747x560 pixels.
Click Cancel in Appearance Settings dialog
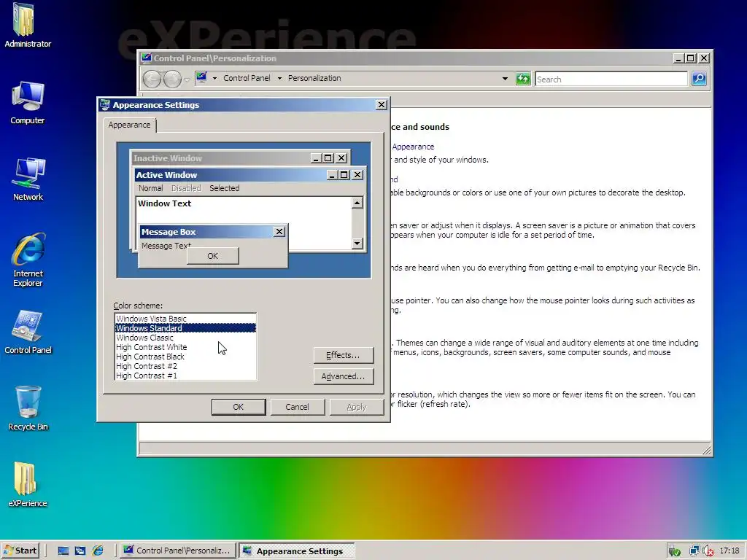pos(298,407)
